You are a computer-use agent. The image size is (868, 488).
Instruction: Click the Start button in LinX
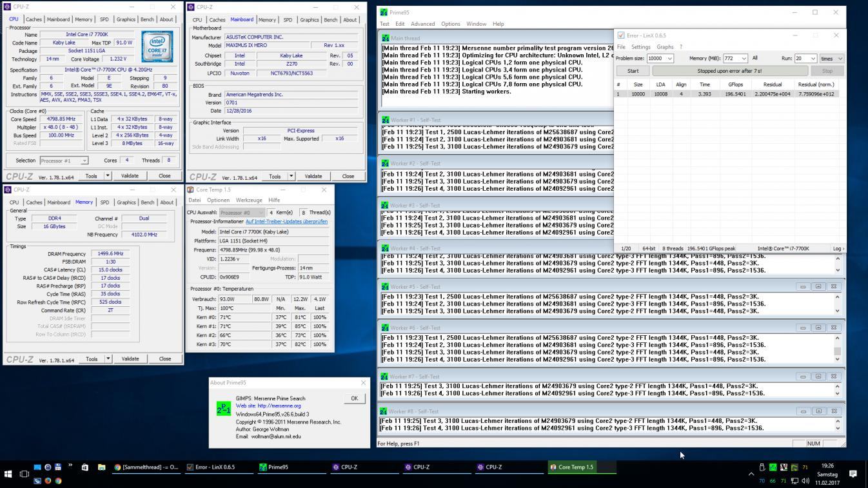pyautogui.click(x=633, y=71)
